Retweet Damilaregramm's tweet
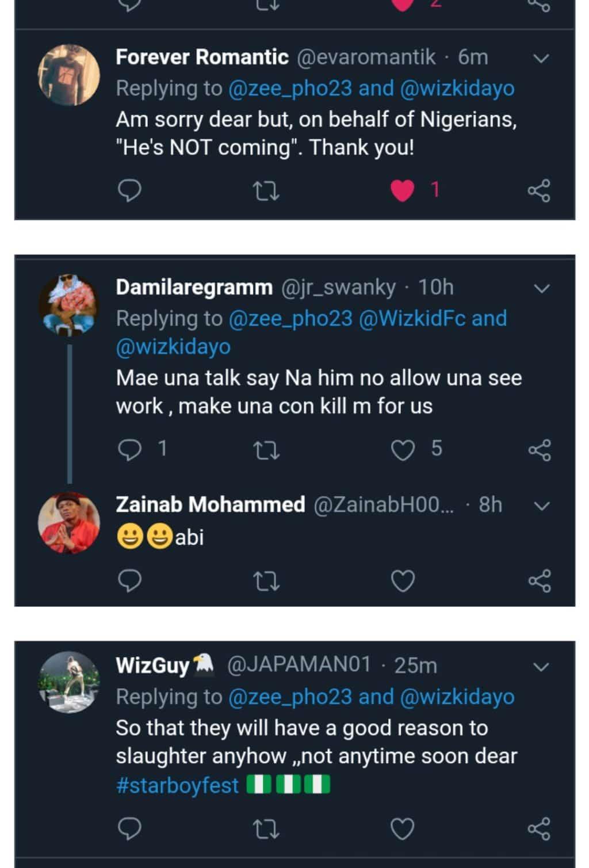Screen dimensions: 589x868 (267, 450)
